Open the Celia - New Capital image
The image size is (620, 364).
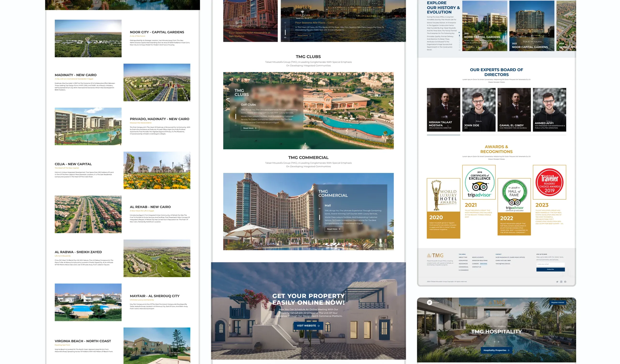[x=157, y=170]
